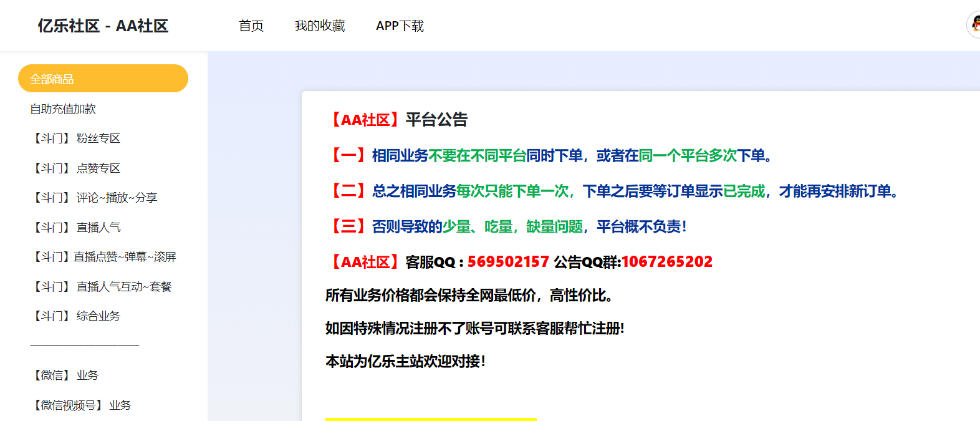Click the line 如因特殊情况注册不了账号可联系客服帮忙注册
Screen dimensions: 980x421
pyautogui.click(x=475, y=328)
